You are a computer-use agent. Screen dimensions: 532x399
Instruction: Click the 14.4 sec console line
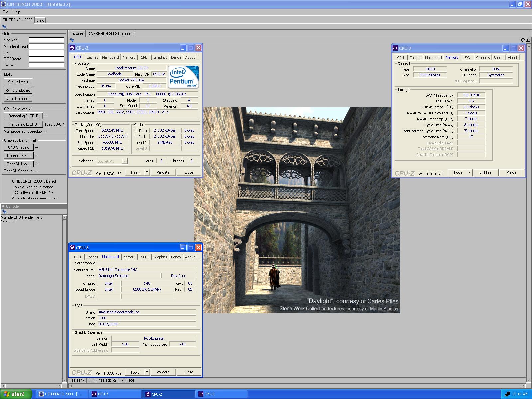pos(8,222)
